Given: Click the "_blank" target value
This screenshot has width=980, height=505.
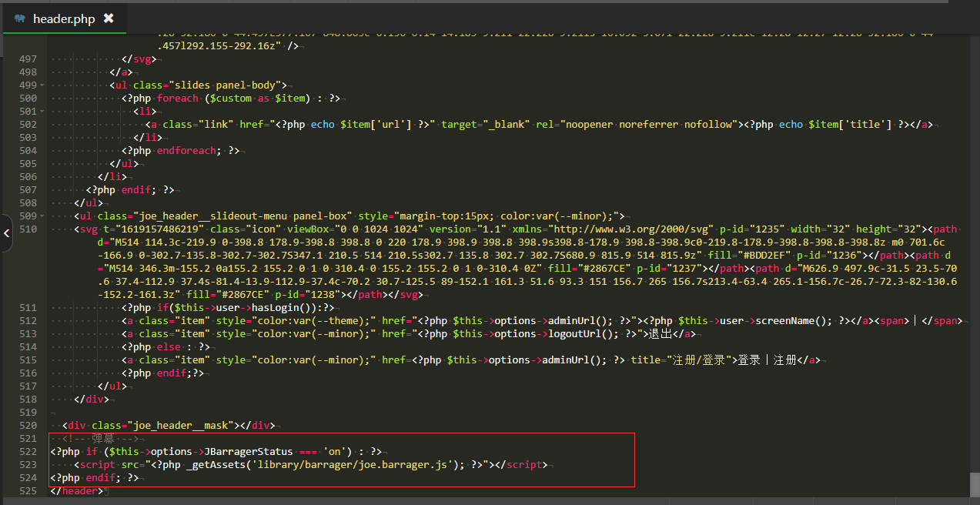Looking at the screenshot, I should (507, 124).
